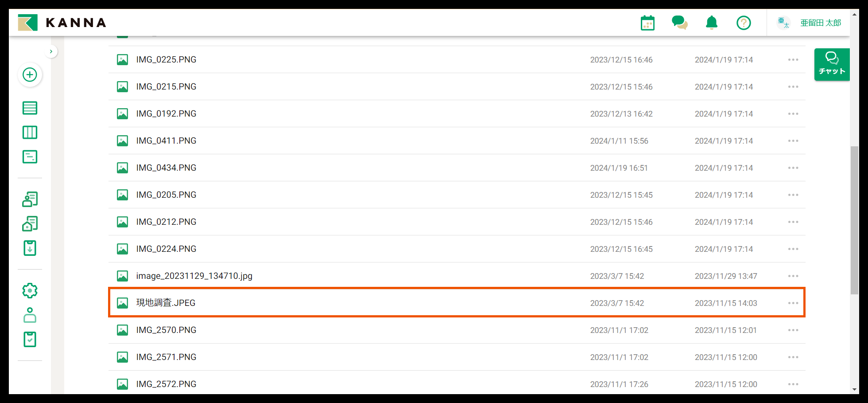Click the list view sidebar icon
Viewport: 868px width, 403px height.
tap(30, 108)
